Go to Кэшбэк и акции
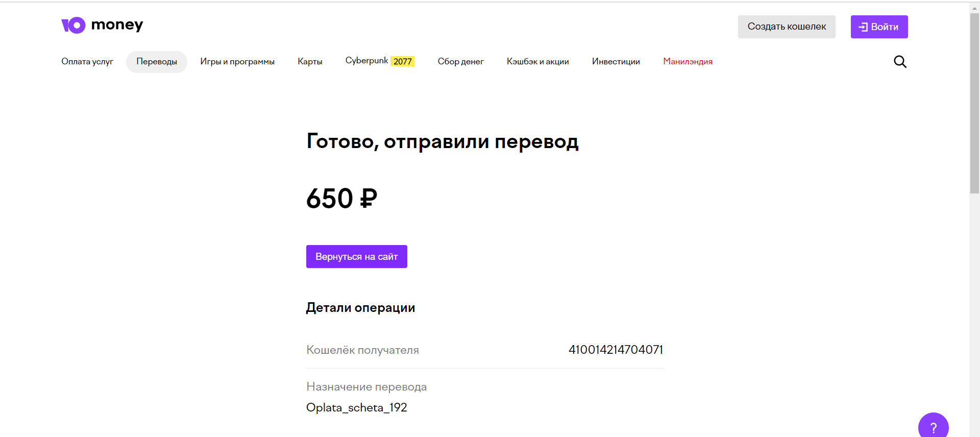Screen dimensions: 980x437 (537, 61)
